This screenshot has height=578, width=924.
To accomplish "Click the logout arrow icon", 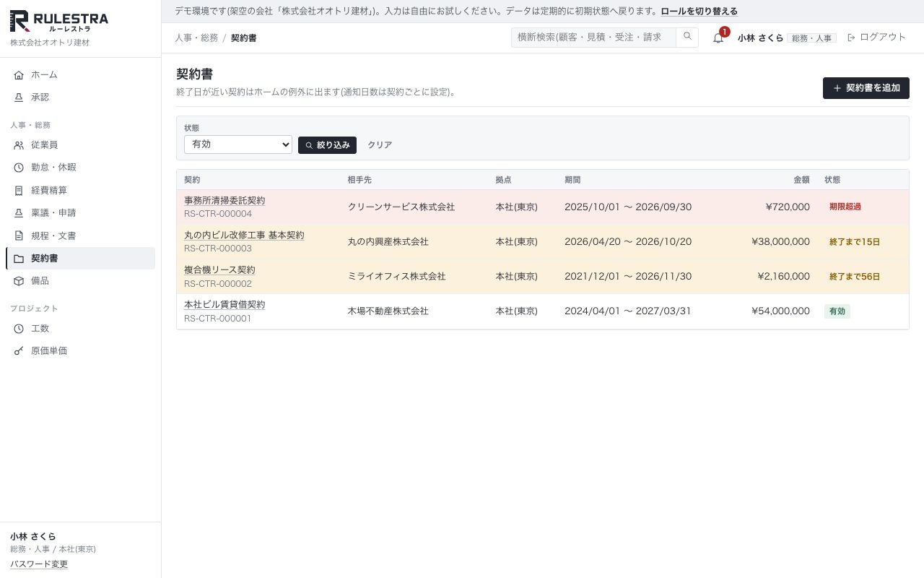I will click(x=851, y=38).
